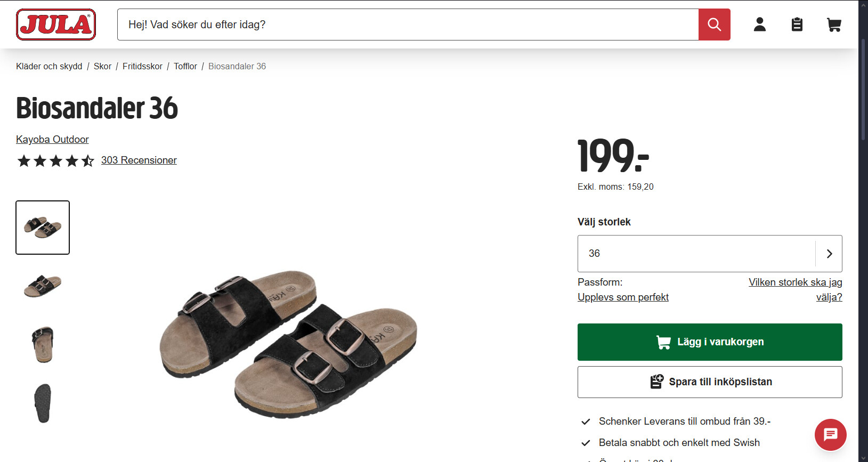Screen dimensions: 868x462
Task: Open Kayoba Outdoor brand link
Action: pyautogui.click(x=52, y=139)
